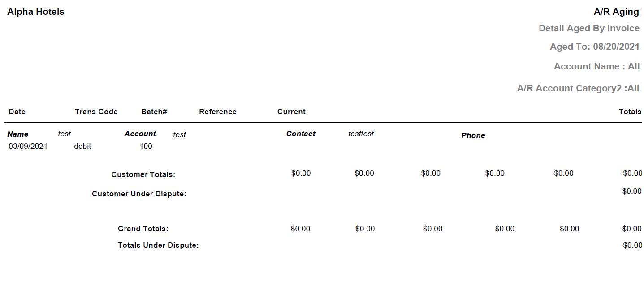The image size is (644, 307).
Task: Select the Current column header
Action: (291, 112)
